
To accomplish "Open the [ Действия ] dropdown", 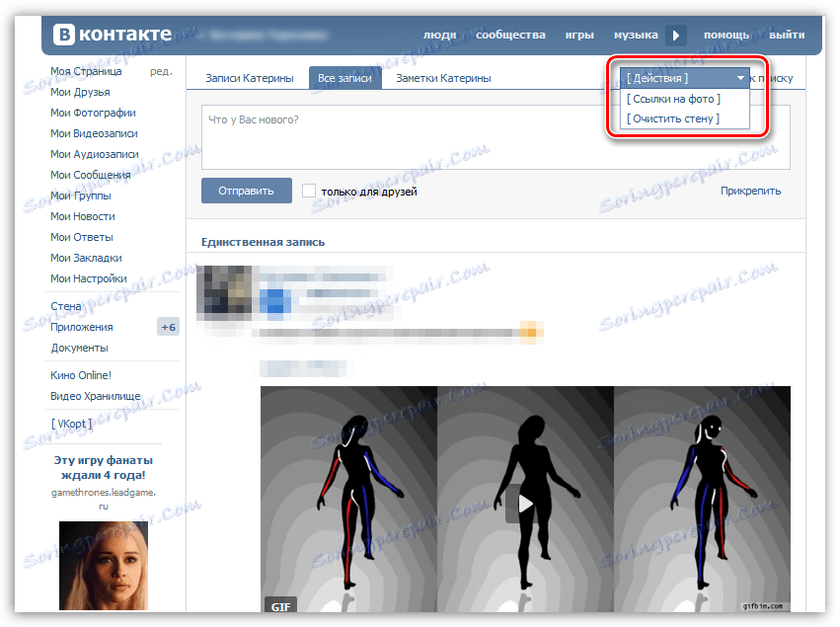I will click(x=684, y=78).
